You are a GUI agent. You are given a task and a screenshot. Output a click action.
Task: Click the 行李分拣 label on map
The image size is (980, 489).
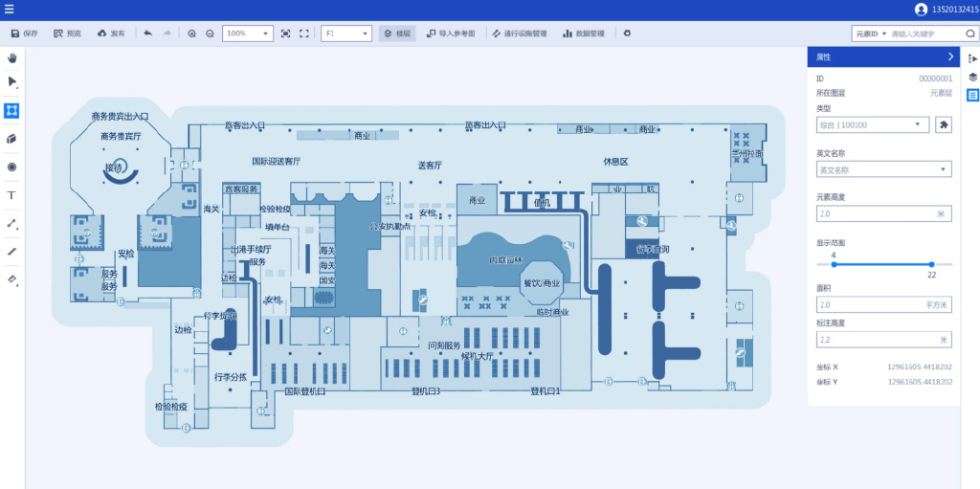click(231, 377)
